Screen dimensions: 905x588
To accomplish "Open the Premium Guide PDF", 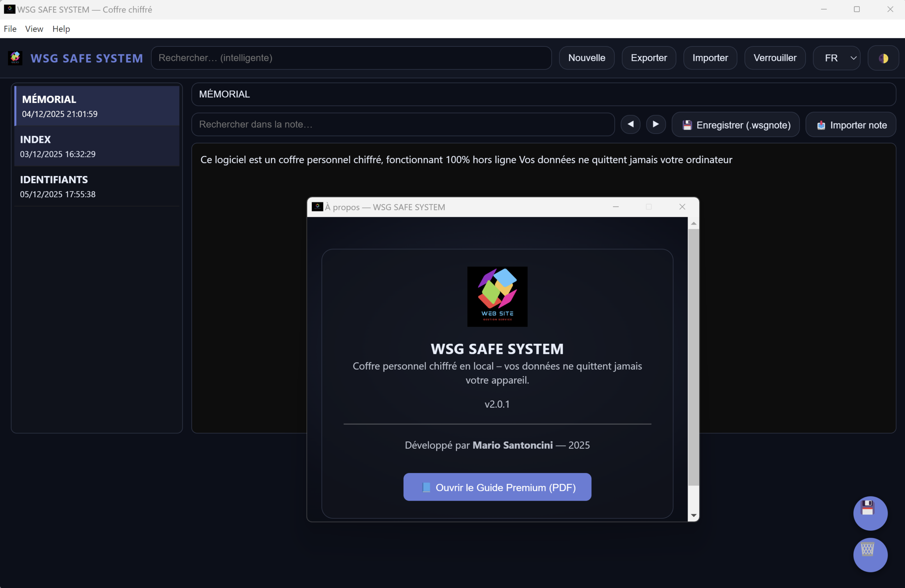I will [x=497, y=487].
